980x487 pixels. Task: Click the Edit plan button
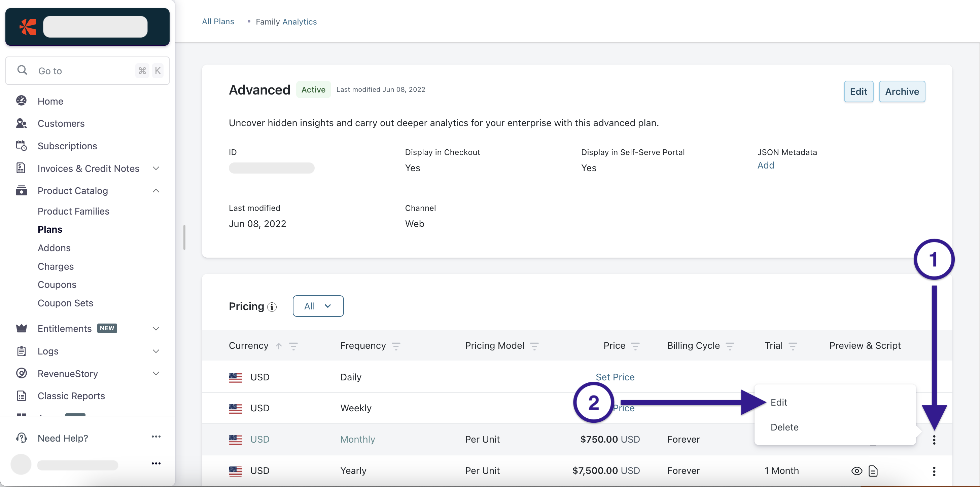[859, 91]
